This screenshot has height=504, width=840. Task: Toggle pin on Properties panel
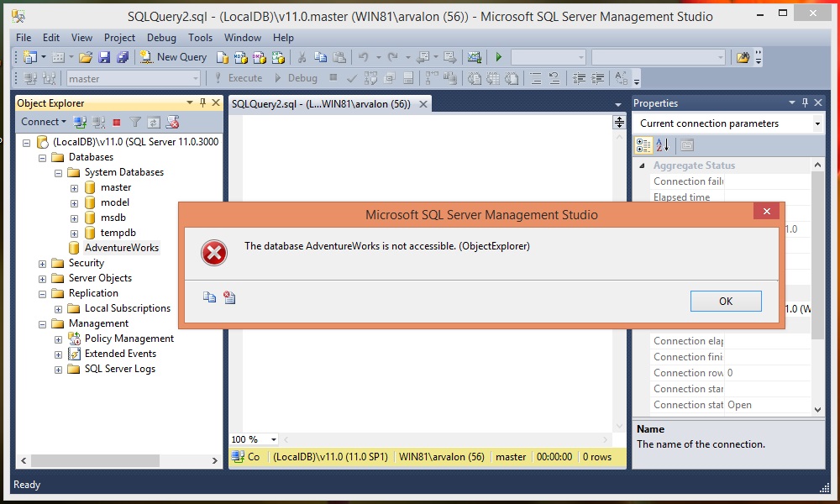[x=806, y=102]
